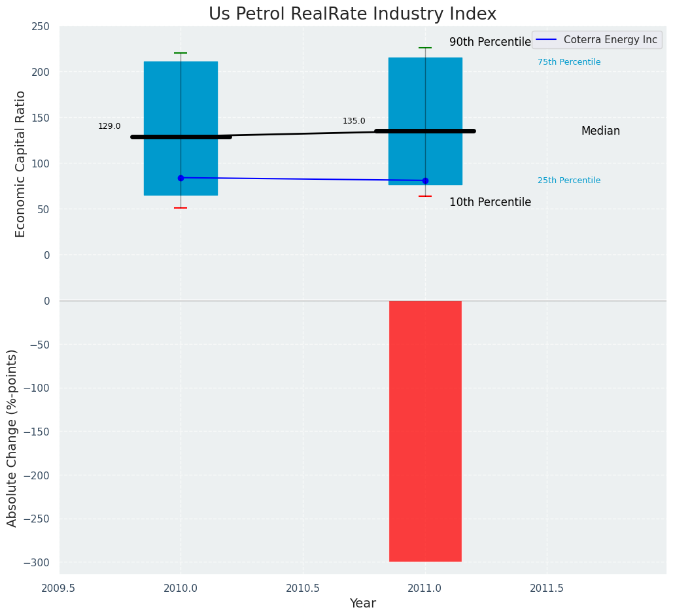Select the red absolute change bar at 2011

[425, 431]
